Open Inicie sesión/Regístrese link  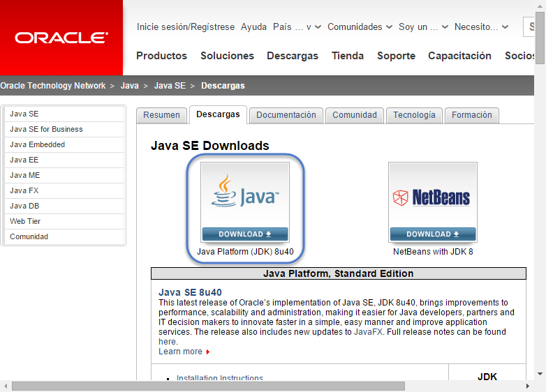186,27
